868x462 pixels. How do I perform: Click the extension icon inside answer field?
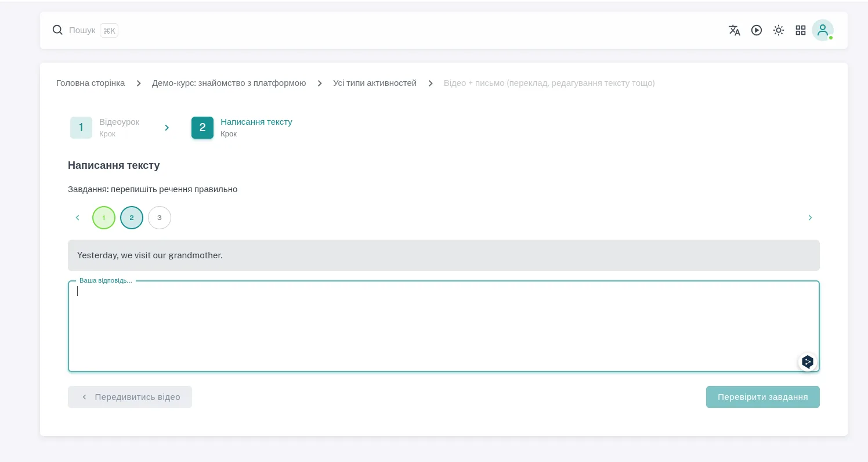[x=808, y=362]
